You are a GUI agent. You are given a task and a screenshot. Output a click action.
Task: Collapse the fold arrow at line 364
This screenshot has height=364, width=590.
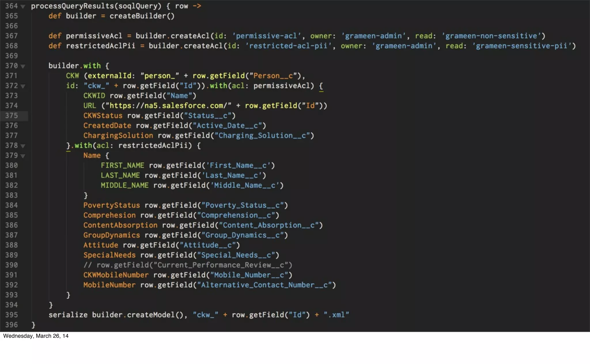click(x=23, y=6)
